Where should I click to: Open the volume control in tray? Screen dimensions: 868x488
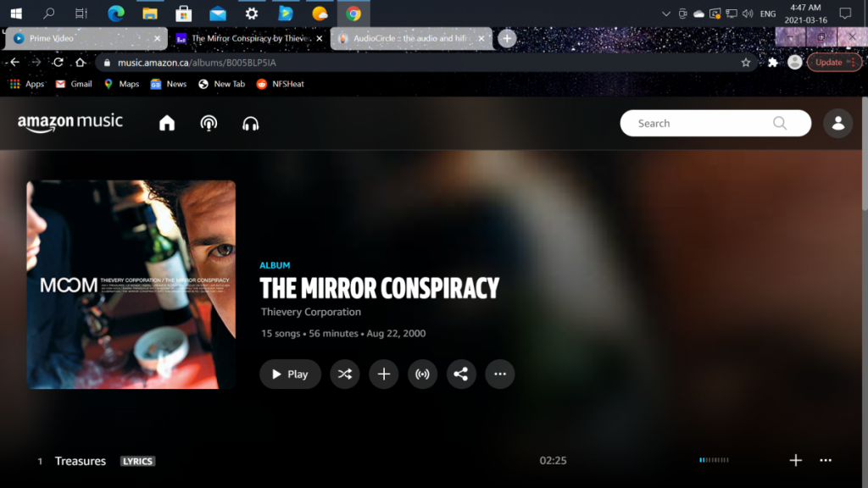[x=748, y=14]
